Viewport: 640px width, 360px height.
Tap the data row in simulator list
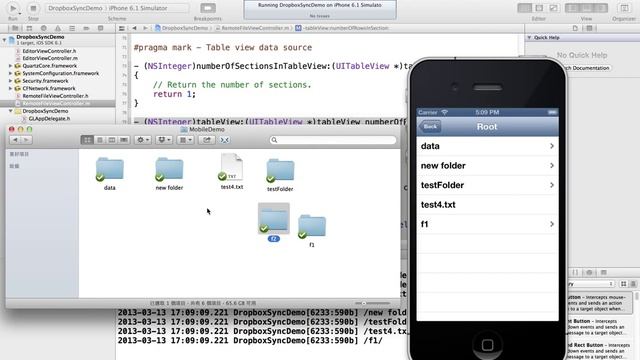487,146
